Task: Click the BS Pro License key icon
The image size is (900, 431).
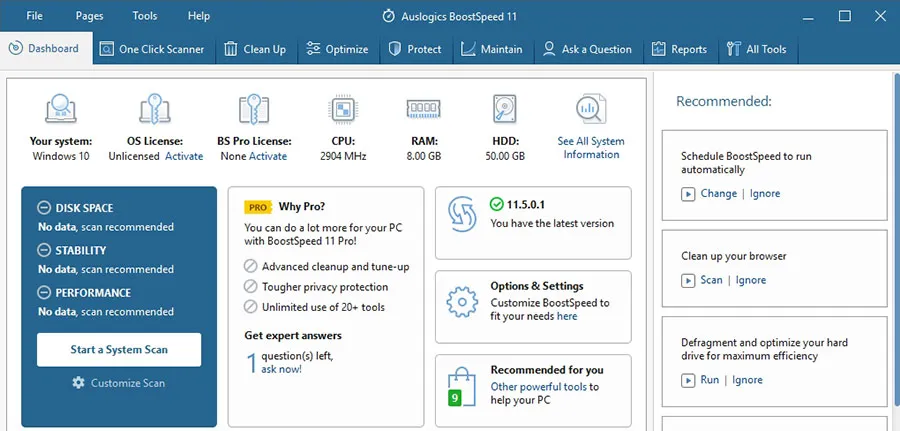Action: tap(254, 109)
